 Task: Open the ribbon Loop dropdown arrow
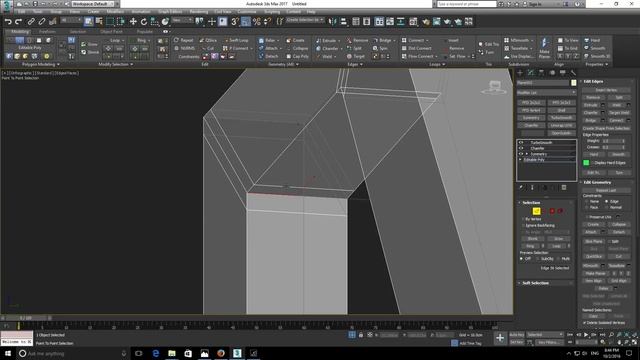click(123, 41)
